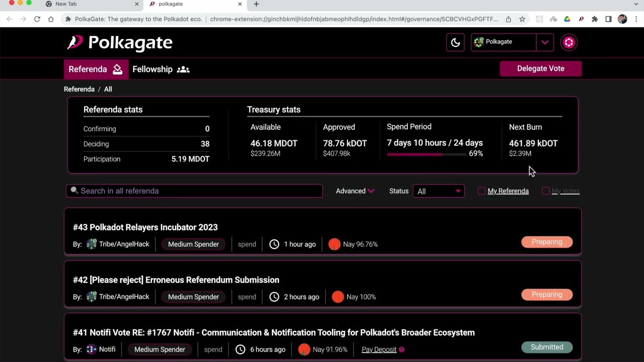Reload the page with the refresh icon
Viewport: 644px width, 362px height.
coord(37,19)
